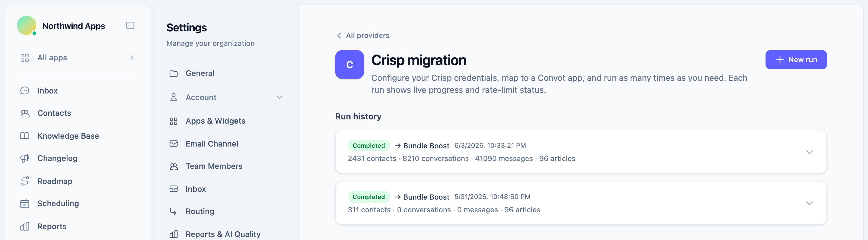Expand the All apps chevron
Viewport: 868px width, 240px height.
(x=131, y=58)
